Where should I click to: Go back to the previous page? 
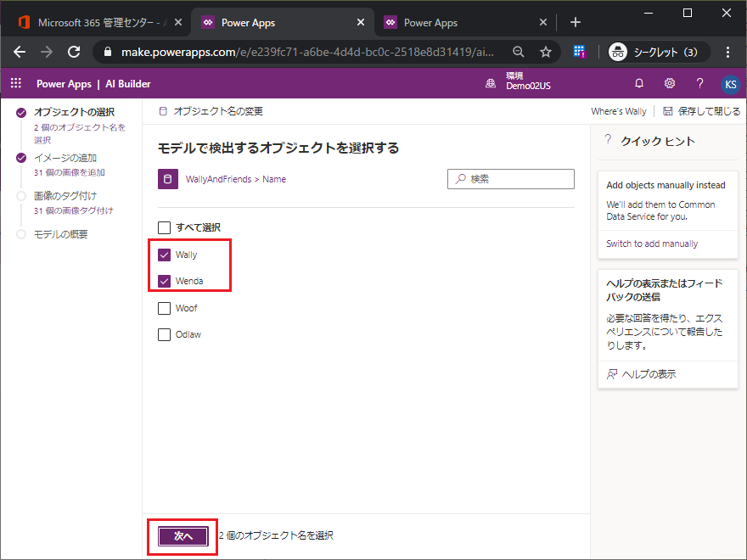(20, 52)
